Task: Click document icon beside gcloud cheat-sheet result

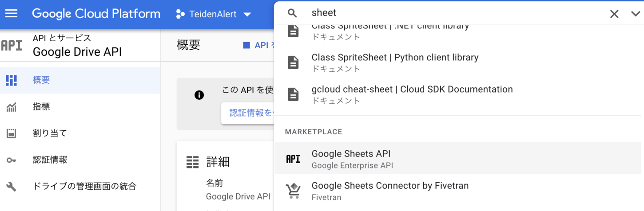Action: [293, 94]
